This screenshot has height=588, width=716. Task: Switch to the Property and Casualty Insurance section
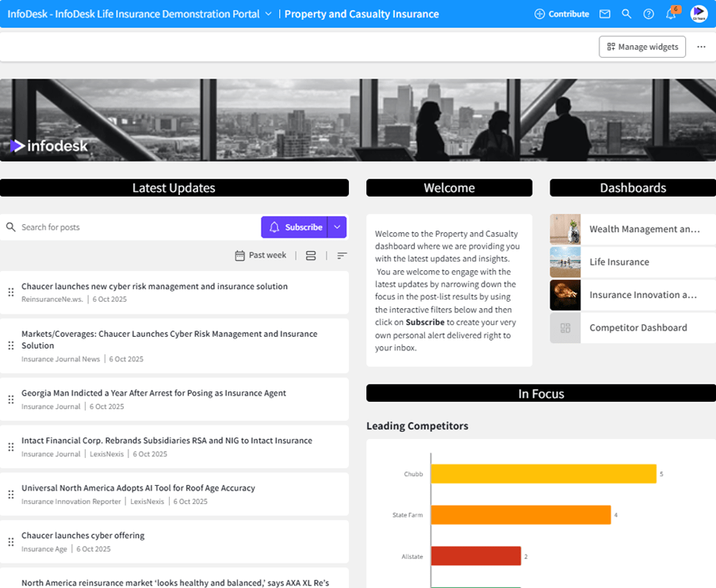click(x=361, y=13)
